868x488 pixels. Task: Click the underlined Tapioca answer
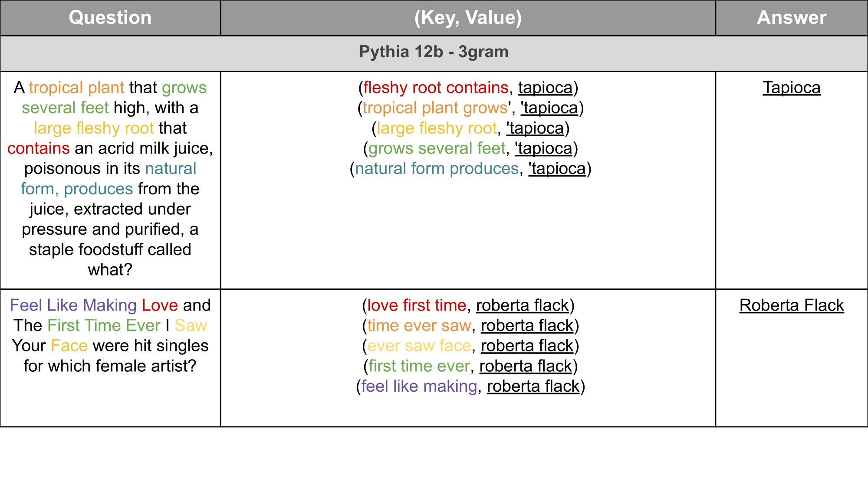pos(791,88)
